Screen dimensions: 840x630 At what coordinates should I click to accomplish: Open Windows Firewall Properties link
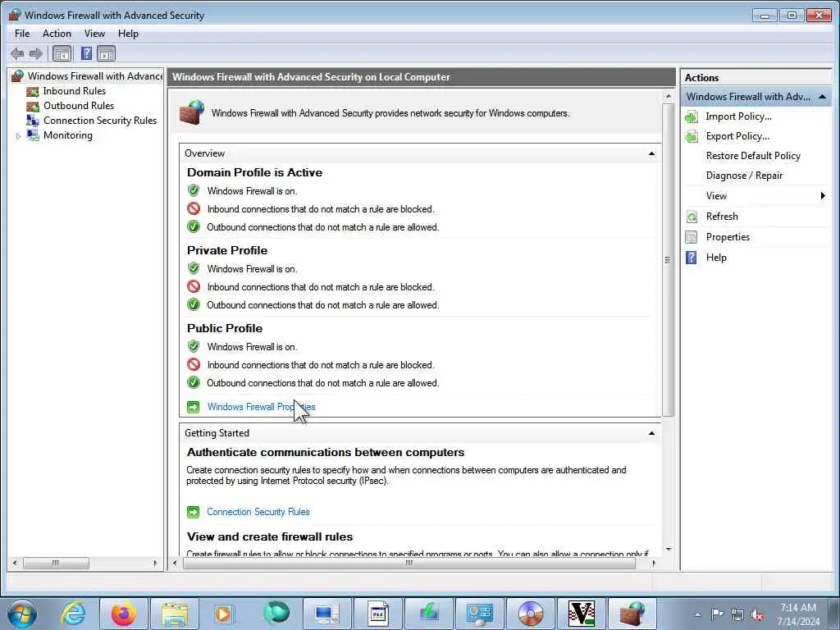click(261, 407)
